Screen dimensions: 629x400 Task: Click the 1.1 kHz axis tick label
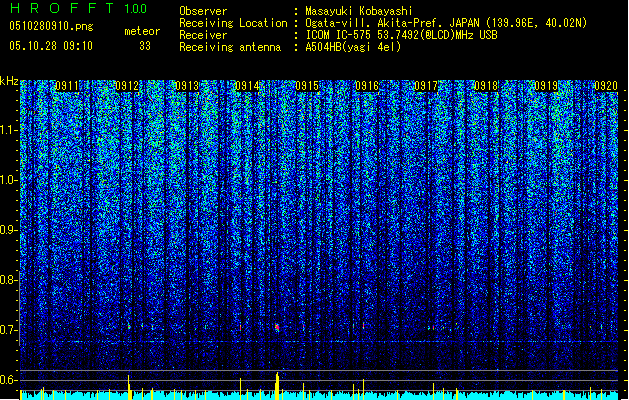pos(8,130)
